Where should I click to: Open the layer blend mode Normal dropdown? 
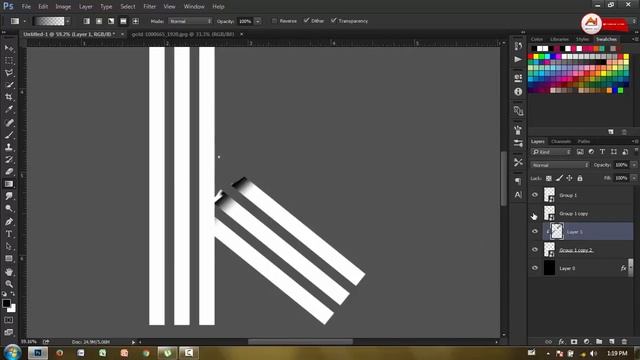pos(560,165)
